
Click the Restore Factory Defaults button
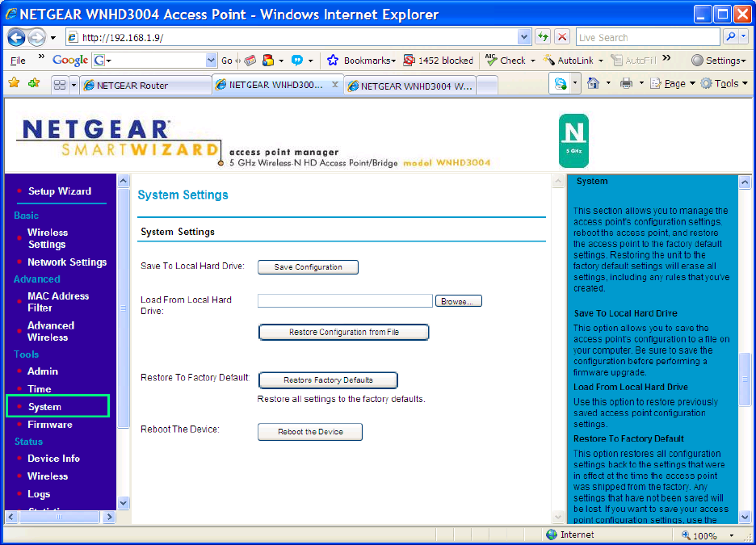click(x=328, y=380)
